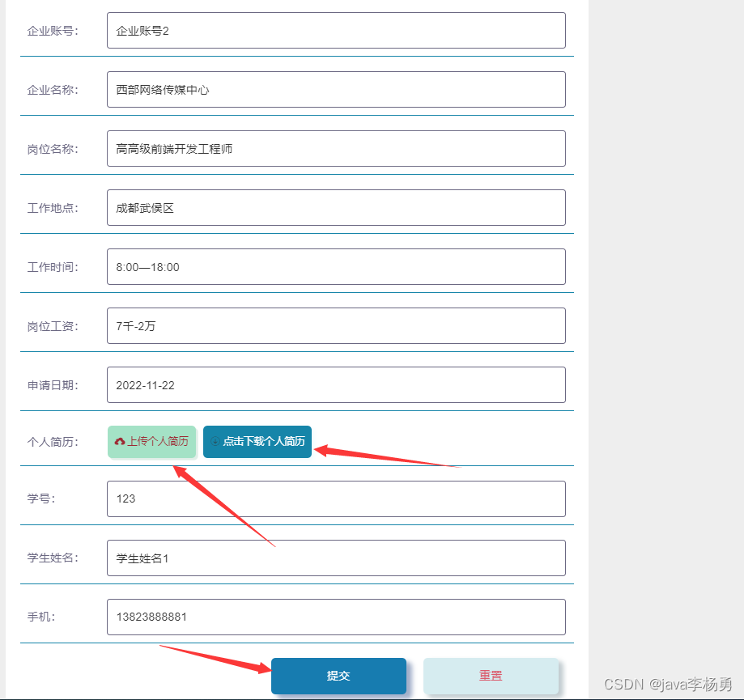Focus the 工作地点 field
Image resolution: width=744 pixels, height=700 pixels.
336,208
